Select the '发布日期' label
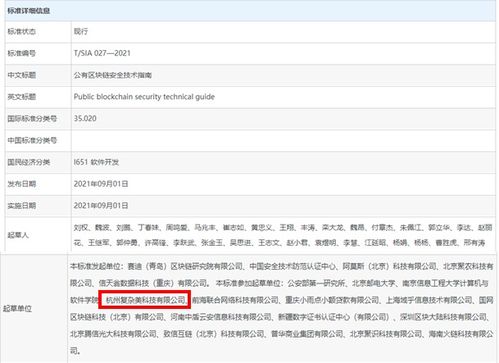This screenshot has width=499, height=363. coord(21,184)
